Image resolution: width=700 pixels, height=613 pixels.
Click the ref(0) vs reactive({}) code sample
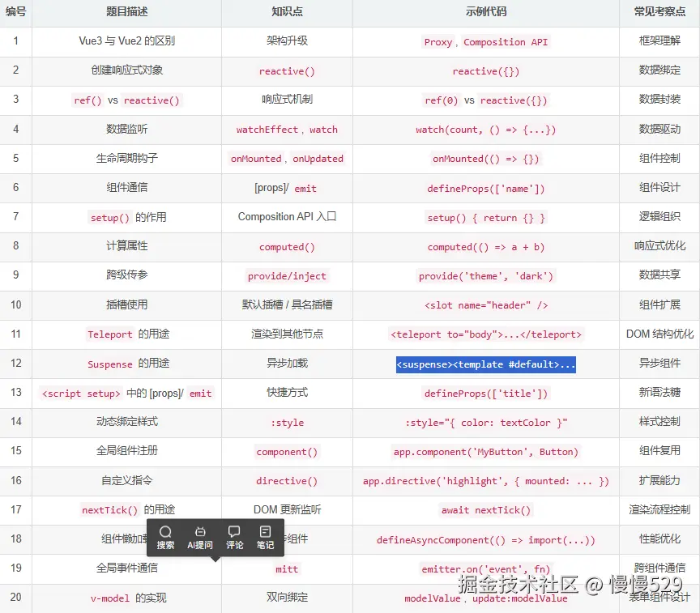click(x=484, y=100)
